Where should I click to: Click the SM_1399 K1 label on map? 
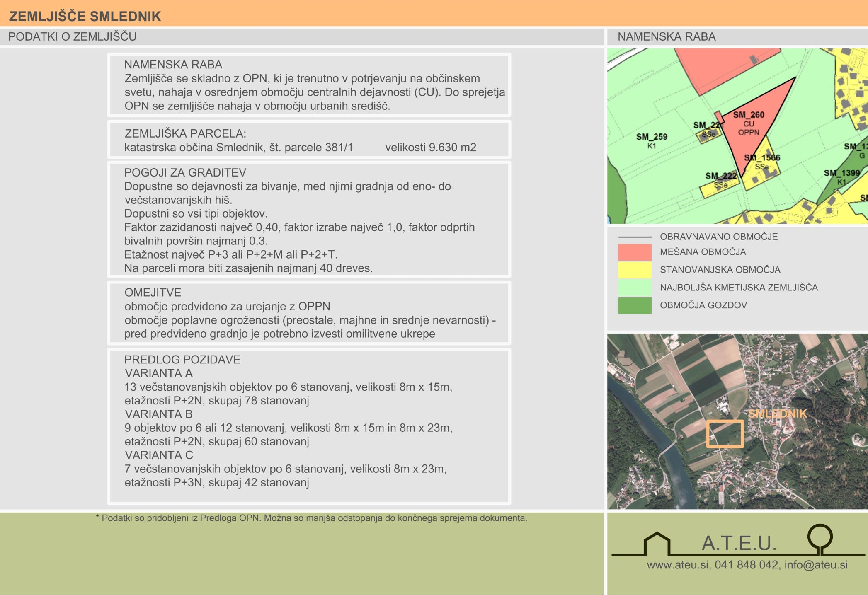(x=841, y=177)
